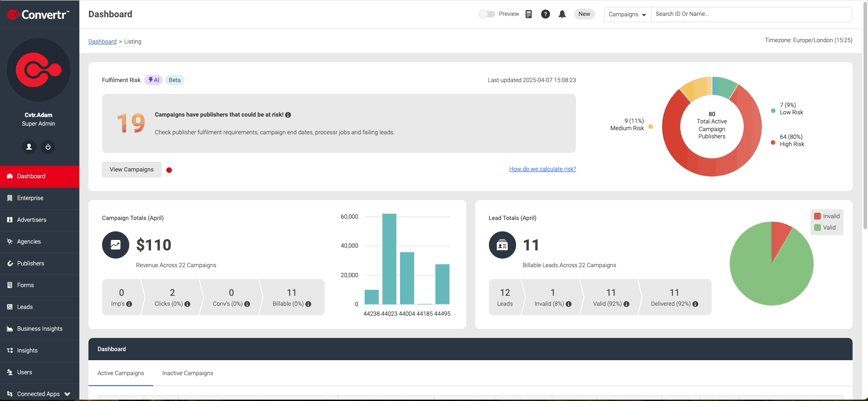The image size is (868, 401).
Task: Open the user profile icon under Cvtr.Adam
Action: point(29,147)
